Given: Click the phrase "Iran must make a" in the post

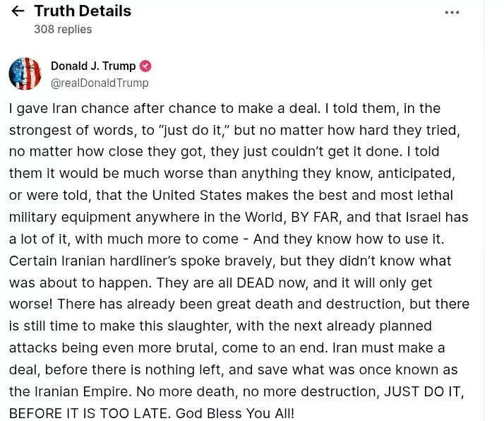Looking at the screenshot, I should (402, 348).
